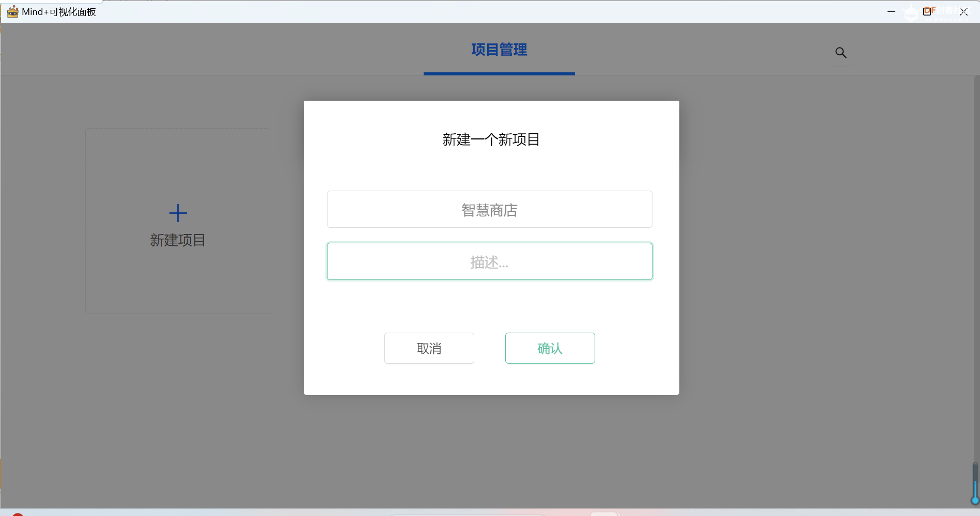Click the 描述 description input field
Viewport: 980px width, 516px height.
489,261
